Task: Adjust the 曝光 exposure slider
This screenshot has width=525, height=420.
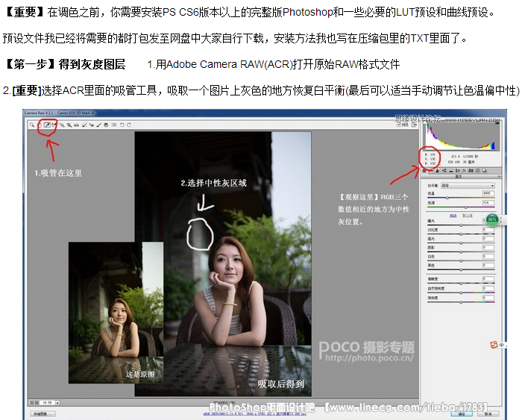Action: (x=461, y=225)
